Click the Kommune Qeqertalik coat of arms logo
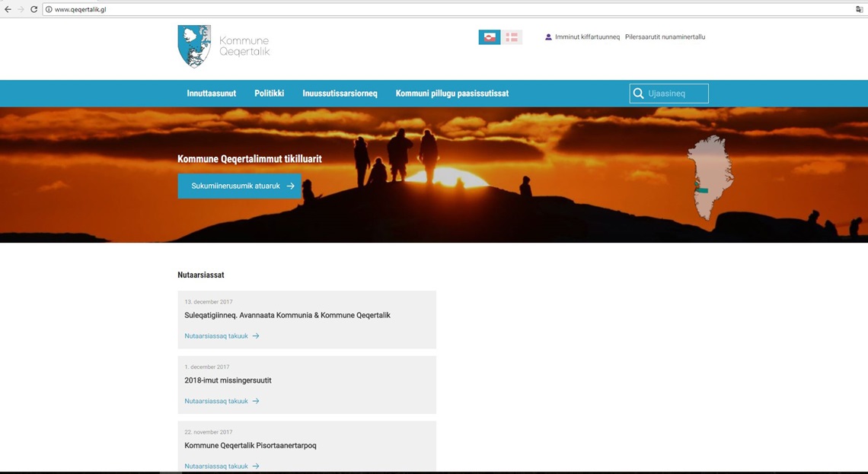The image size is (868, 474). (x=194, y=46)
